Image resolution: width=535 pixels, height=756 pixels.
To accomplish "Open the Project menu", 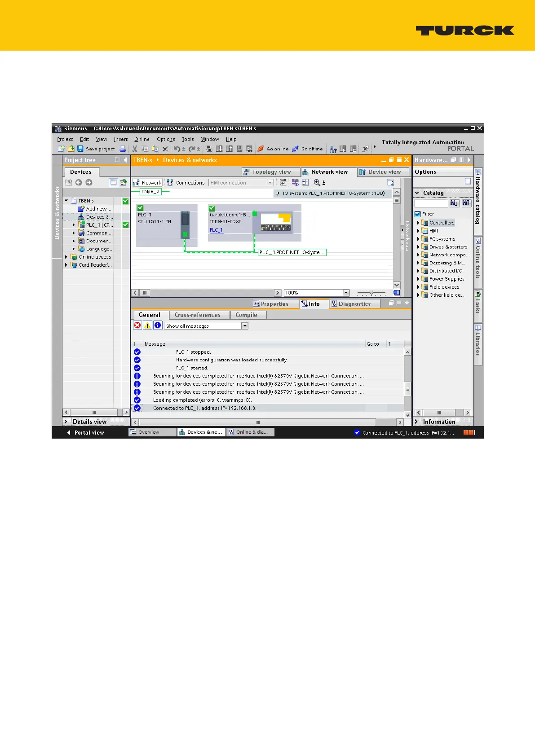I will point(65,139).
